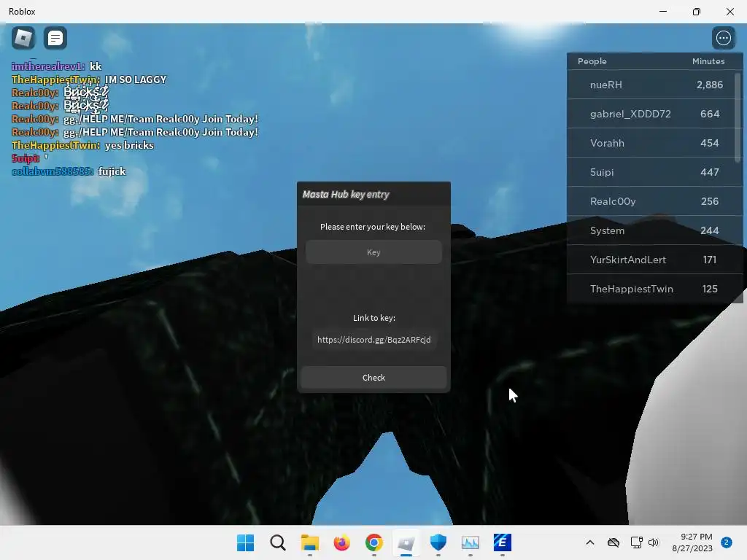
Task: Open the Windows Start menu
Action: pos(245,542)
